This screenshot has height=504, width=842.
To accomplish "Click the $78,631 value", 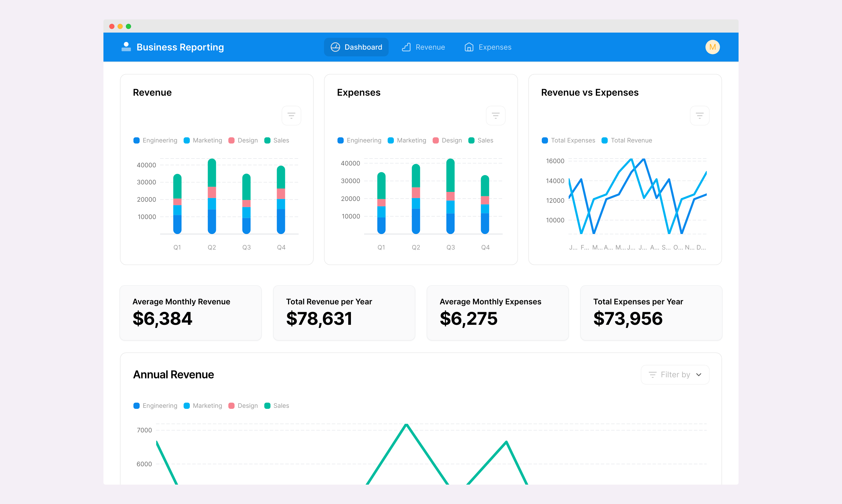I will point(319,319).
